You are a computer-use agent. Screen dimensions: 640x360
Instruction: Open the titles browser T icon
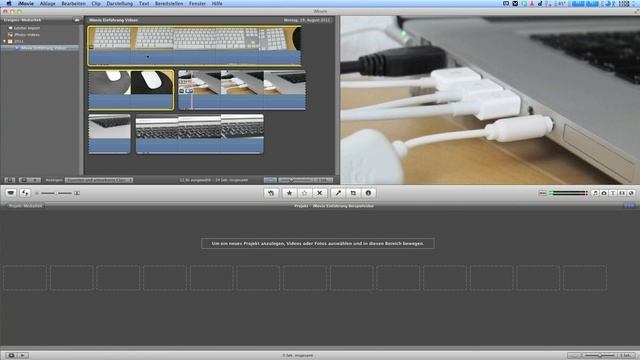[x=613, y=193]
